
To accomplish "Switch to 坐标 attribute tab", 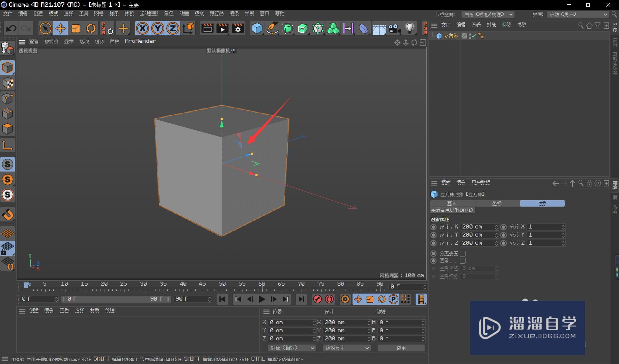I will (497, 203).
